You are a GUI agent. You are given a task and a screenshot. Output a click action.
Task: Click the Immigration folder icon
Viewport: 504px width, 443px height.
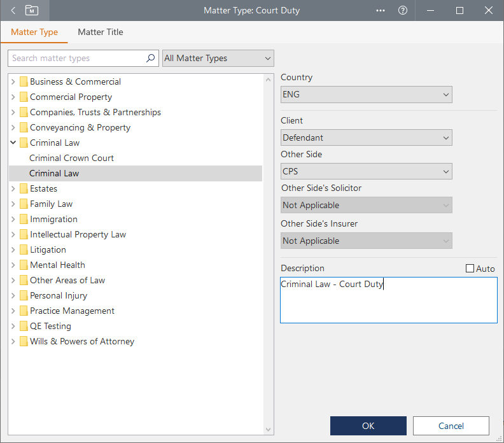(24, 219)
